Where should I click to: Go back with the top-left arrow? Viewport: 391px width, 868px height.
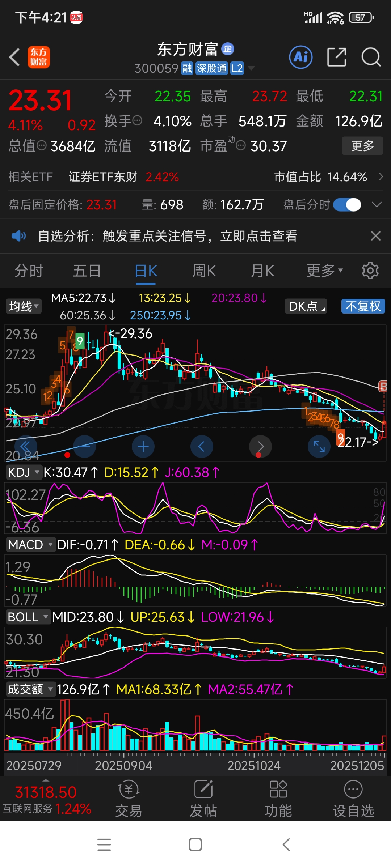pos(14,57)
